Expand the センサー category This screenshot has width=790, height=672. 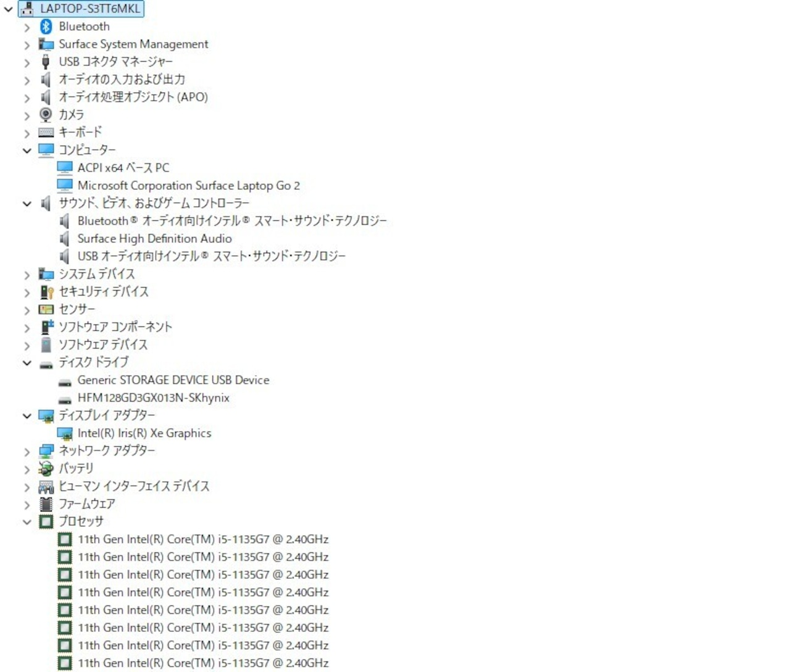point(27,310)
